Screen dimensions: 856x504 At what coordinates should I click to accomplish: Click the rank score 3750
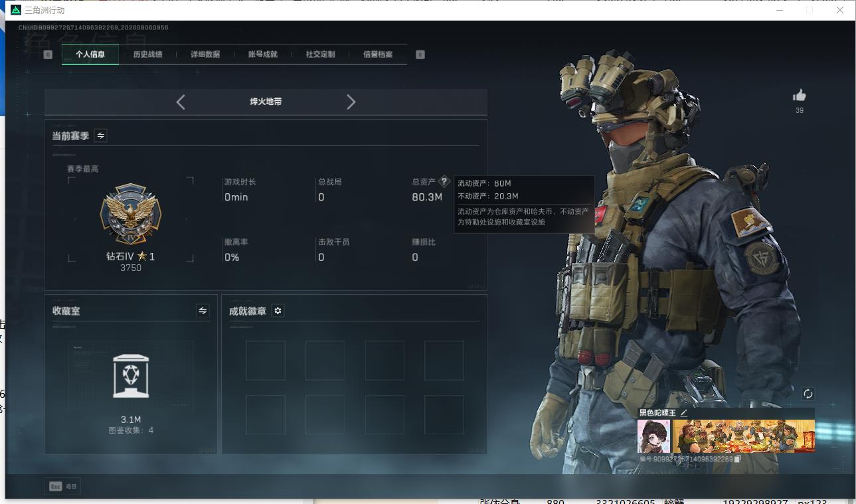tap(131, 268)
